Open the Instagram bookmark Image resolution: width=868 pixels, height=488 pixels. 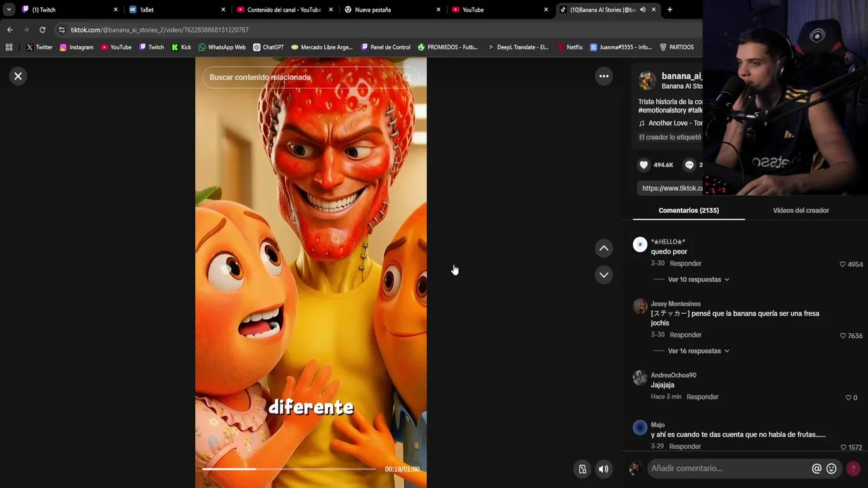pyautogui.click(x=76, y=47)
